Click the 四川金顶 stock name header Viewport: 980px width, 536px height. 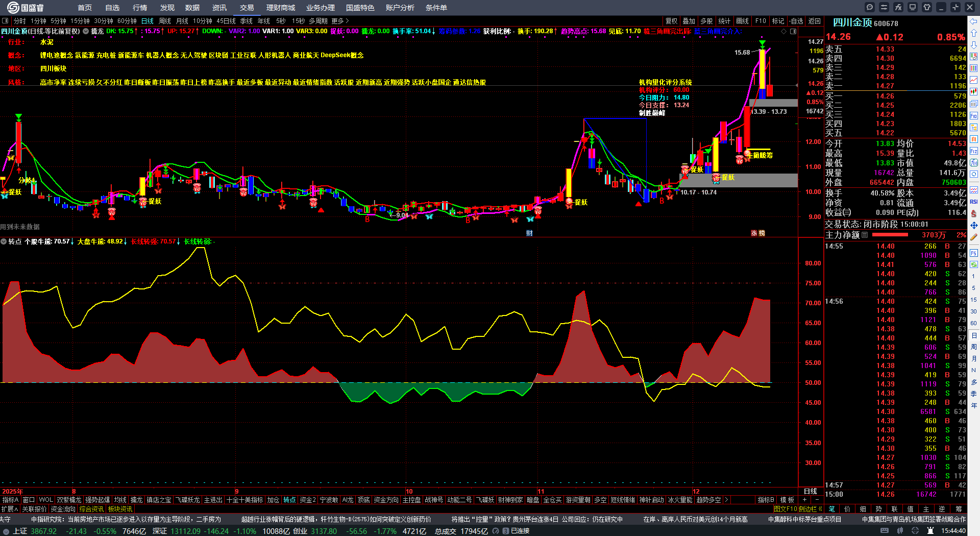click(x=852, y=22)
